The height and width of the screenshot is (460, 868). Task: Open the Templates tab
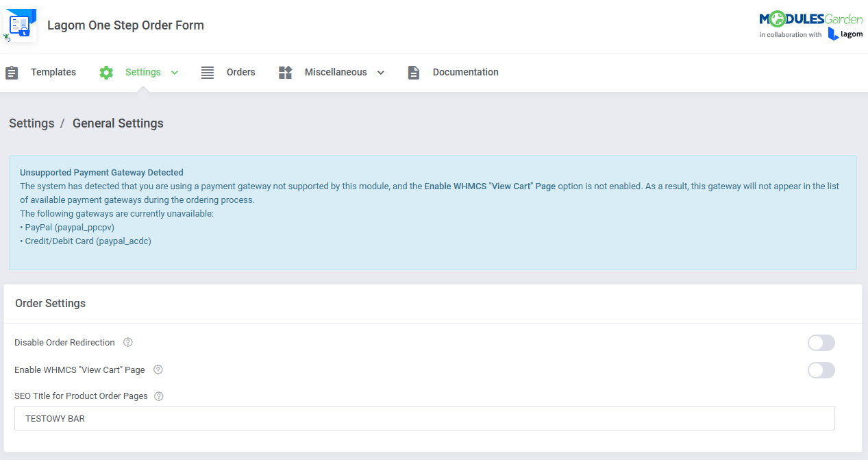[x=53, y=72]
